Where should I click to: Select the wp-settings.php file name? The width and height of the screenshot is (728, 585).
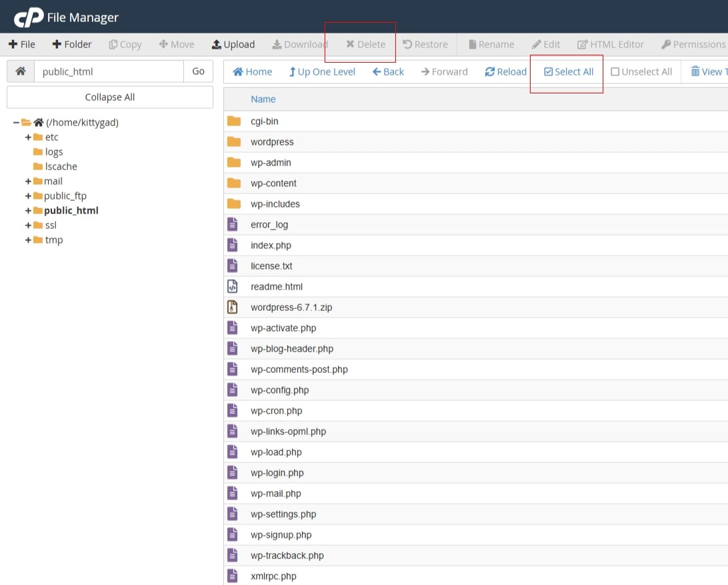[283, 514]
